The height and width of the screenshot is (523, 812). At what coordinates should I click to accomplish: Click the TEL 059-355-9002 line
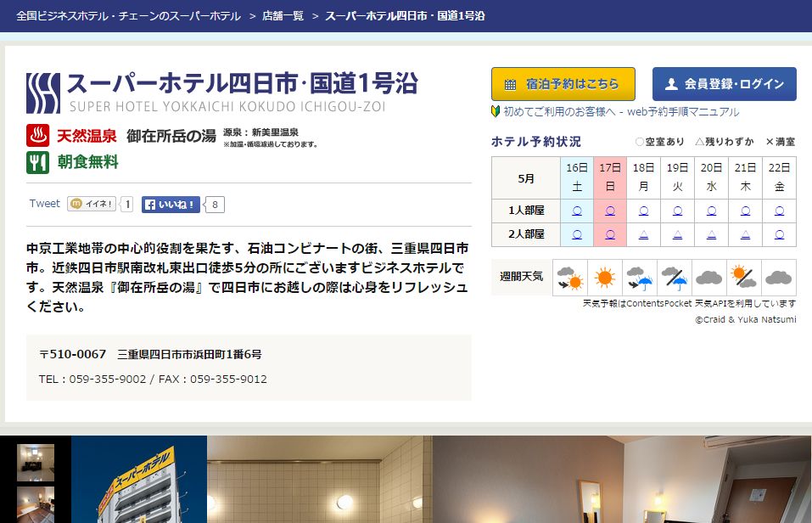(x=92, y=380)
